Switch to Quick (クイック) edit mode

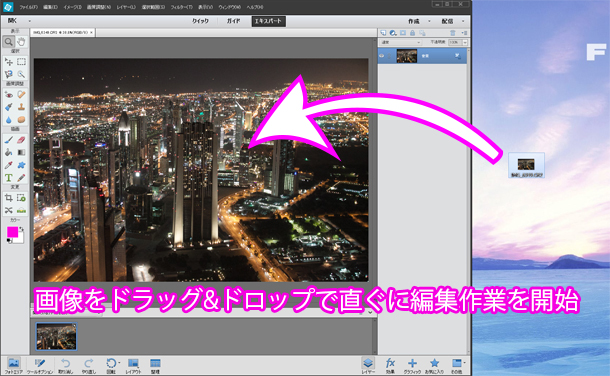point(200,21)
